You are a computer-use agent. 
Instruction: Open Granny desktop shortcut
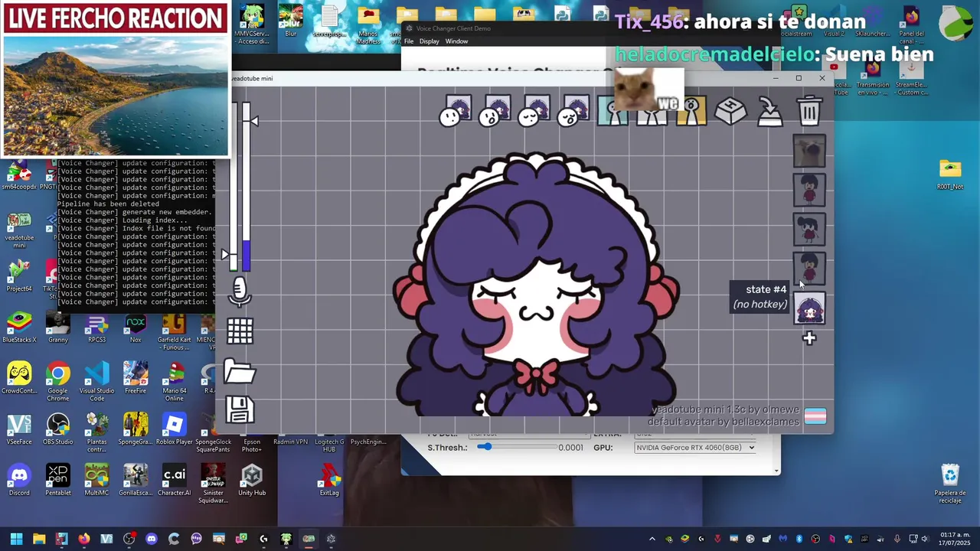click(58, 328)
